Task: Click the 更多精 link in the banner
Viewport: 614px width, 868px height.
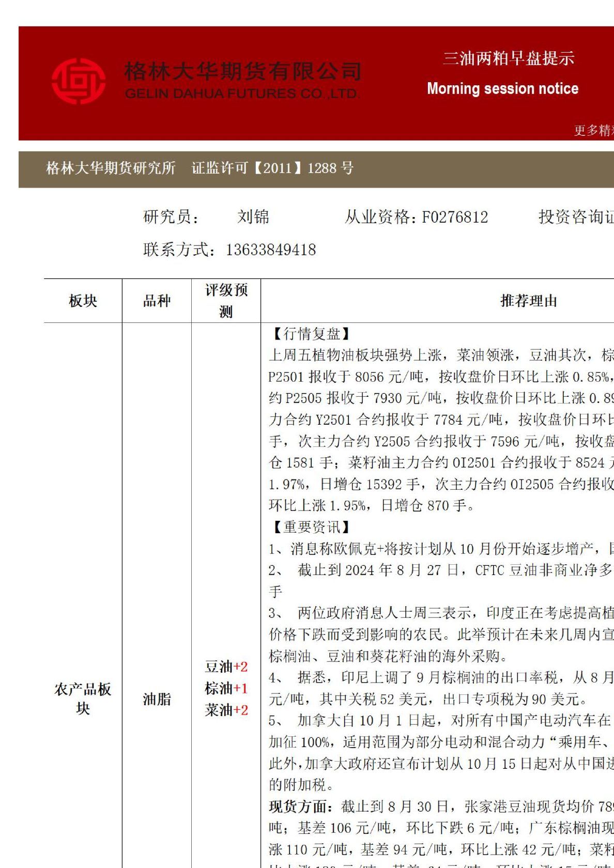Action: pos(593,130)
